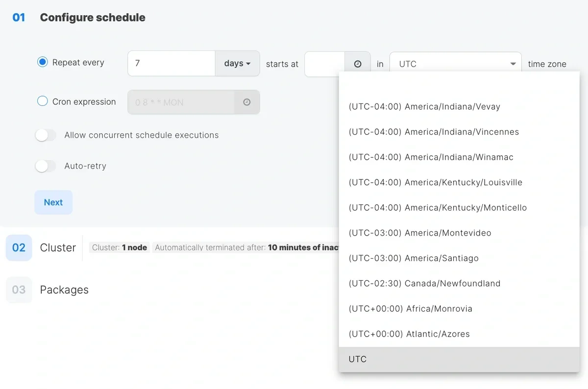
Task: Click the Next button
Action: [53, 202]
